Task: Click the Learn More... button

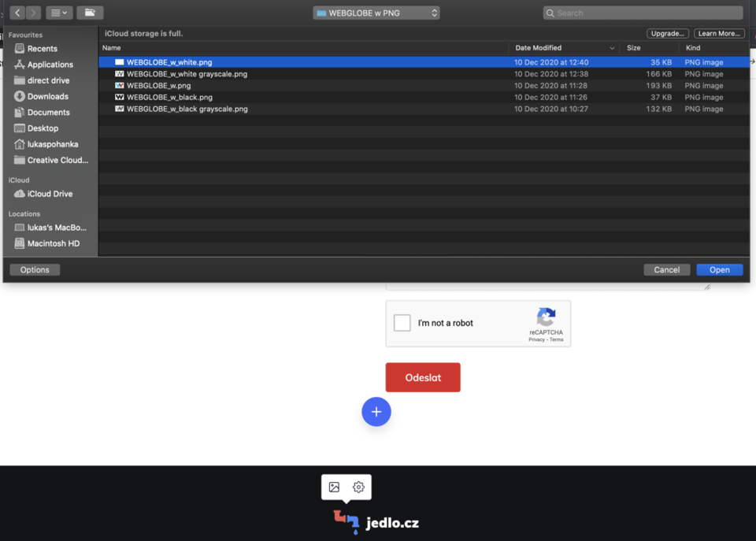Action: pos(719,33)
